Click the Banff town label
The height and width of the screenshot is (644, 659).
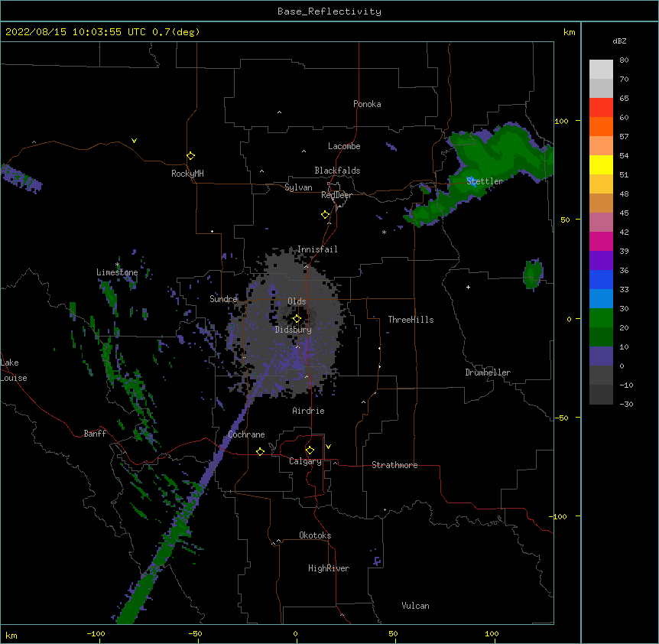(x=95, y=434)
